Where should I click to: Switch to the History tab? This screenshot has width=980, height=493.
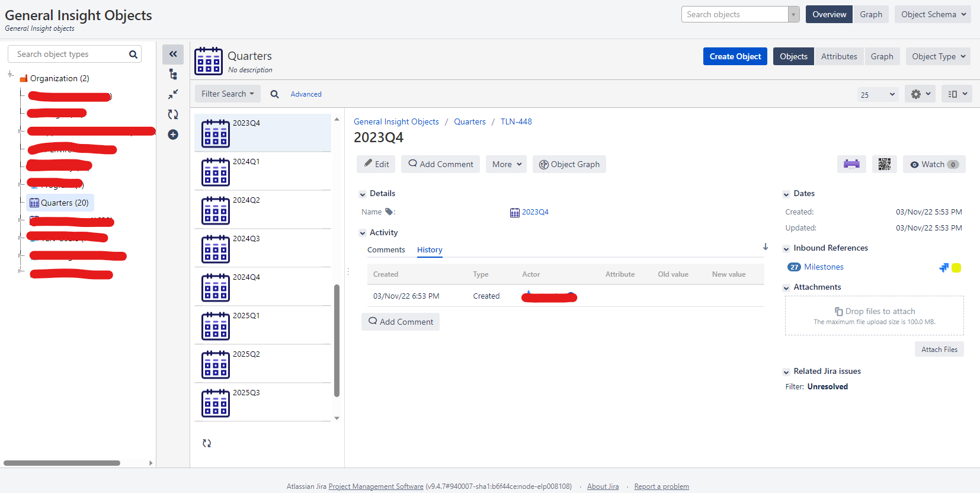(x=430, y=250)
